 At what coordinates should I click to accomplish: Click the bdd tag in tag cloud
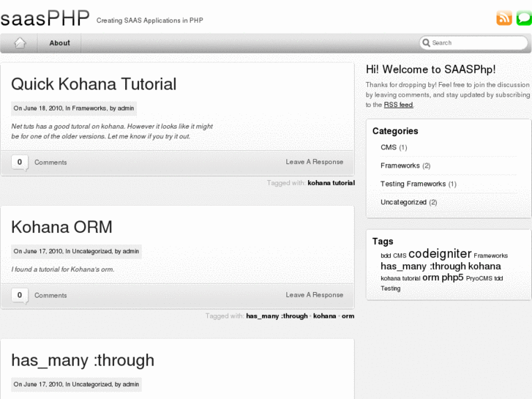(x=386, y=256)
